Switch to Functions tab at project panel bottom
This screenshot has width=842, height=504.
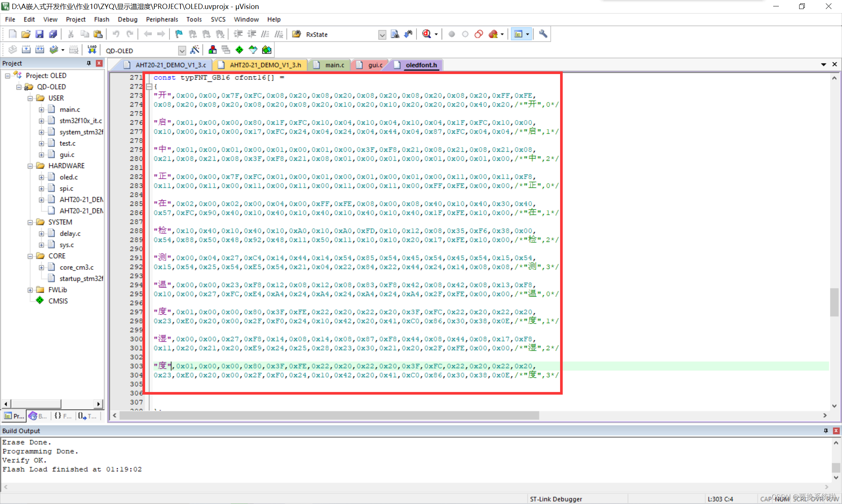click(62, 416)
